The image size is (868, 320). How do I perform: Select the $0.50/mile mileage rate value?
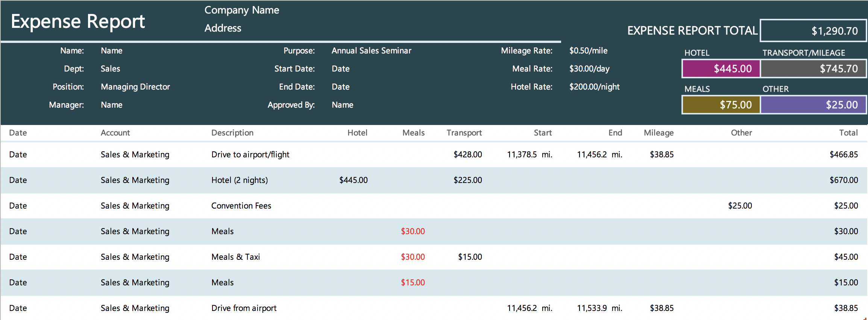point(588,51)
